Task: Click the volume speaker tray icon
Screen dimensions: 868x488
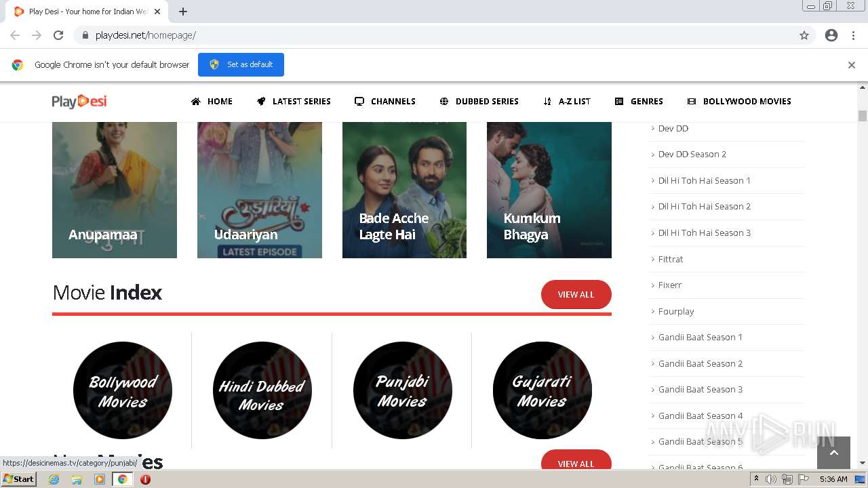Action: tap(771, 479)
